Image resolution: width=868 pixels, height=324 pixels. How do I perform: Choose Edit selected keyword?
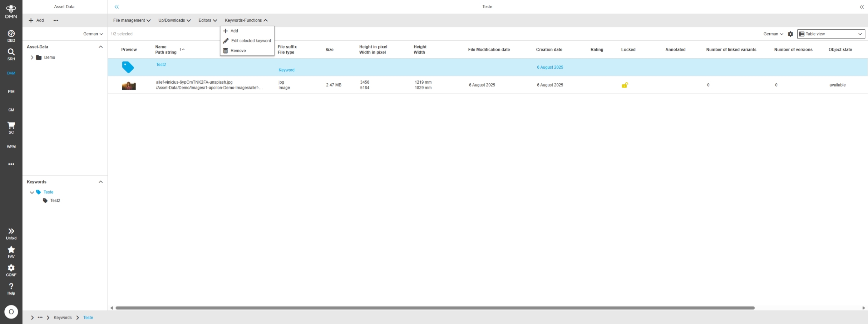(x=247, y=41)
